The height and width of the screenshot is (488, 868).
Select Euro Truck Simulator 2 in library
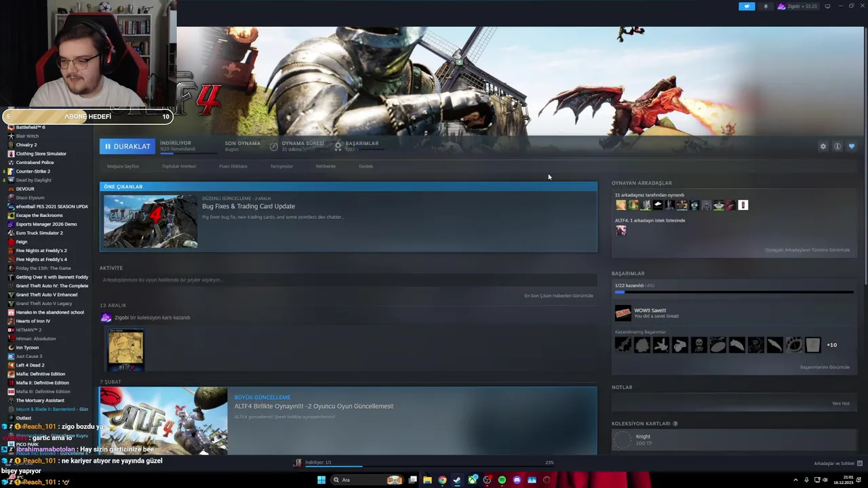pos(39,232)
